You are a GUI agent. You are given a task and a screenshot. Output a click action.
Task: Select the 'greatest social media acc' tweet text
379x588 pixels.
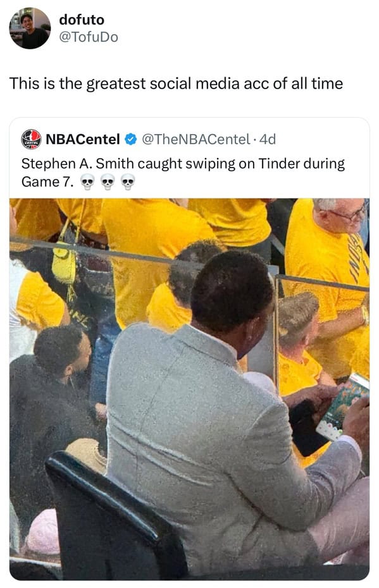point(176,83)
